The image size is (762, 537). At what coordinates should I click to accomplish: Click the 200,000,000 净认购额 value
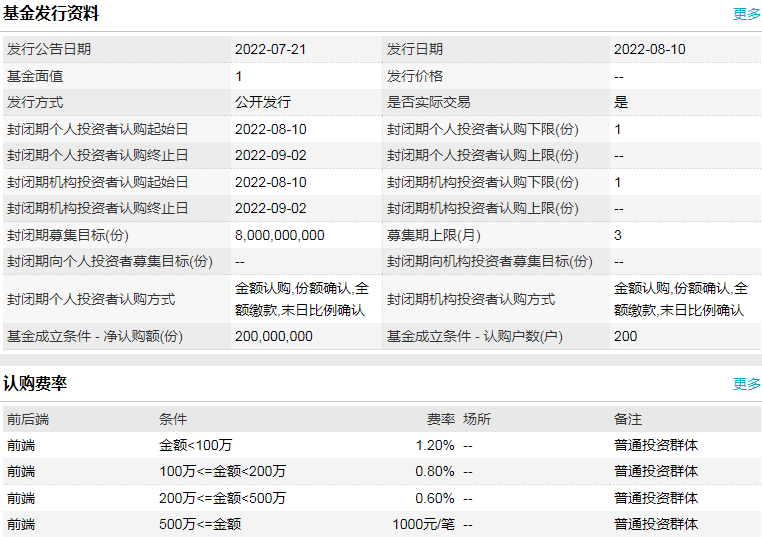(273, 337)
